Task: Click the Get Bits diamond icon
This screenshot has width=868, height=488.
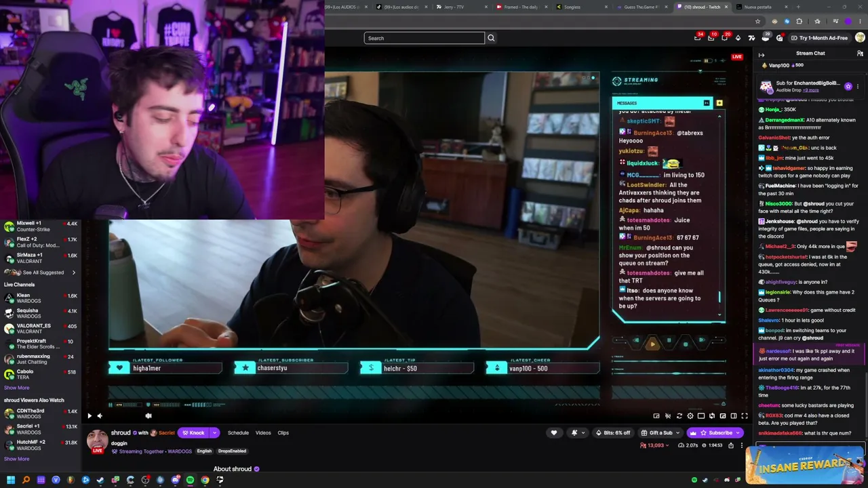Action: click(x=738, y=38)
